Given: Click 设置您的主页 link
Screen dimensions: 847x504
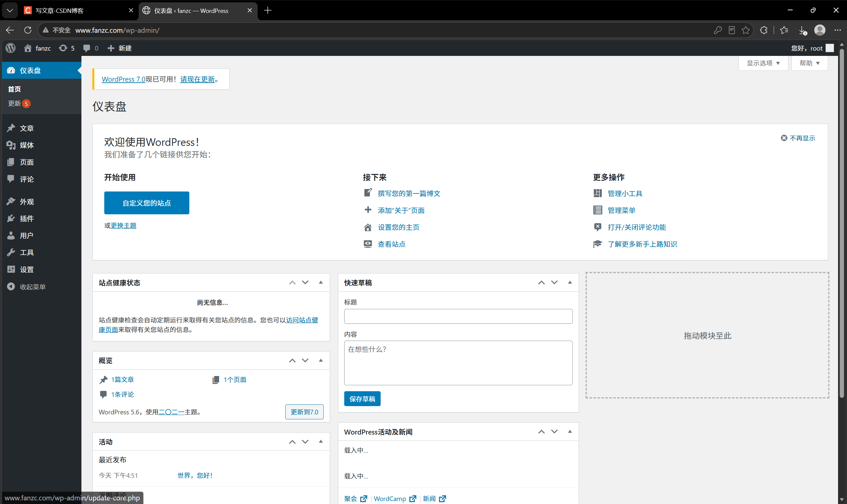Looking at the screenshot, I should pos(399,227).
